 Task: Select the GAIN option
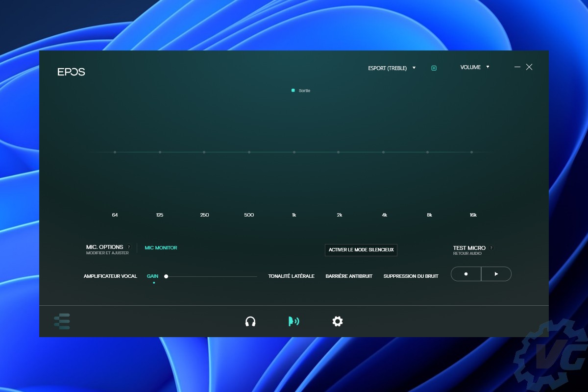[152, 276]
